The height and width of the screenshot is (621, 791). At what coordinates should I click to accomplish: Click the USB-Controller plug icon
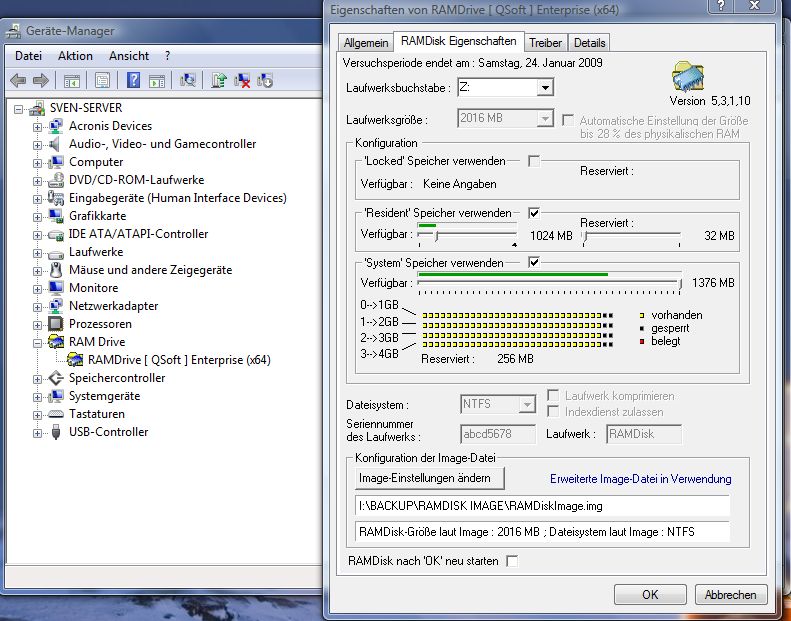[55, 432]
